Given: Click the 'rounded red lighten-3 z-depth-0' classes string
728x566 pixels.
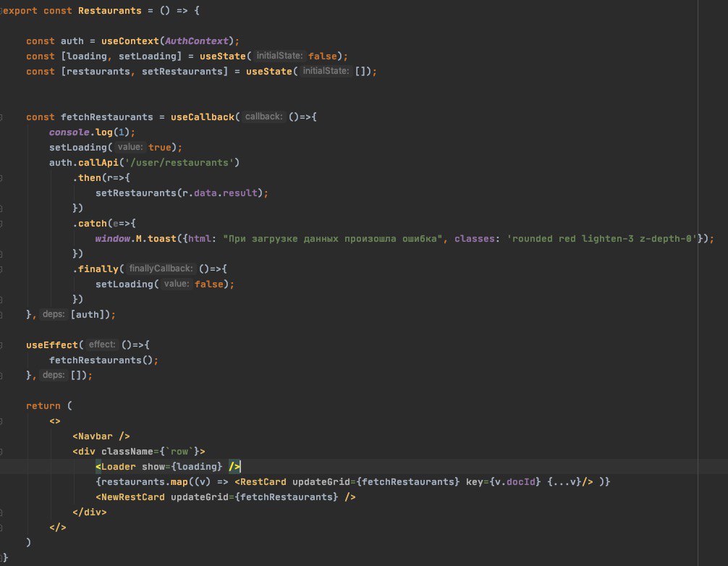Looking at the screenshot, I should 602,239.
